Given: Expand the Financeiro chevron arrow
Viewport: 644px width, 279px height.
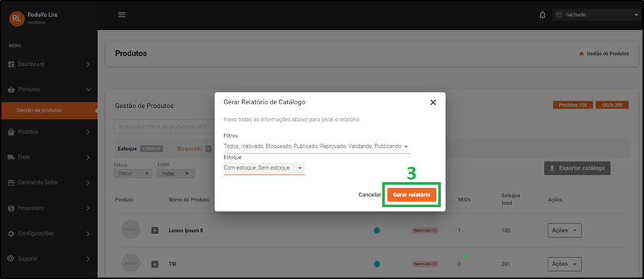Looking at the screenshot, I should [x=88, y=209].
